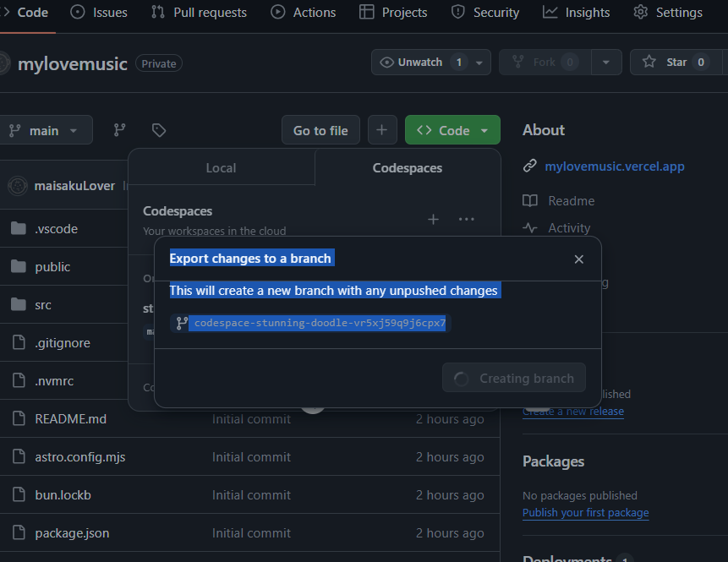Open codespaces options ellipsis menu

click(466, 219)
